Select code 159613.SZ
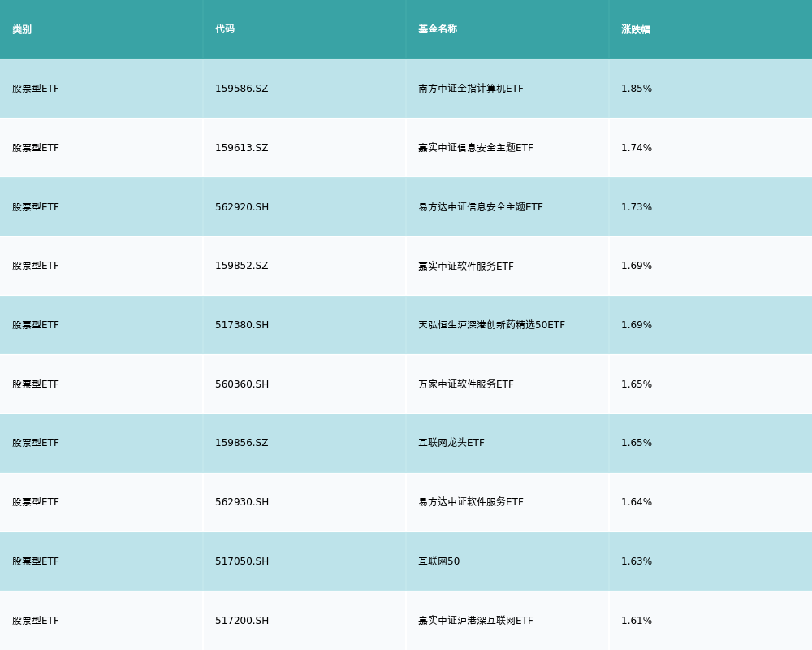 (x=242, y=148)
